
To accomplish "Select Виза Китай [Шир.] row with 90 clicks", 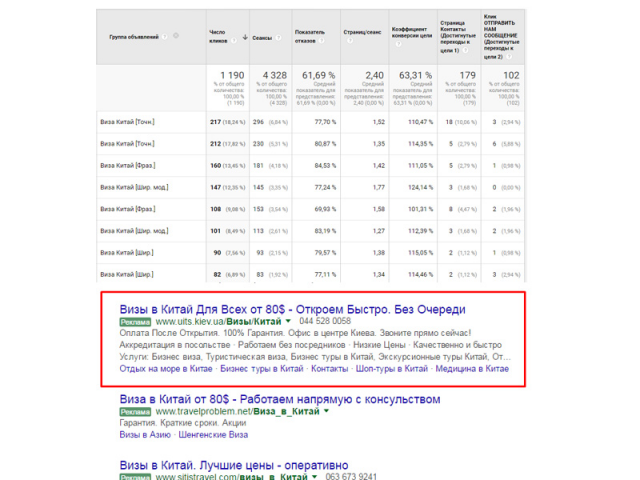I will point(310,253).
